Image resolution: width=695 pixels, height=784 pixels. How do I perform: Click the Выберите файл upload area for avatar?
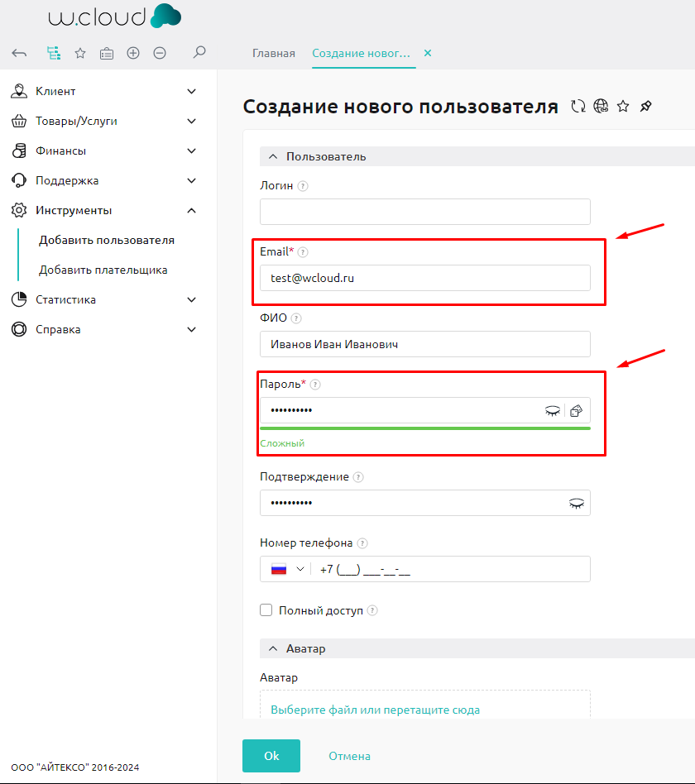[374, 709]
